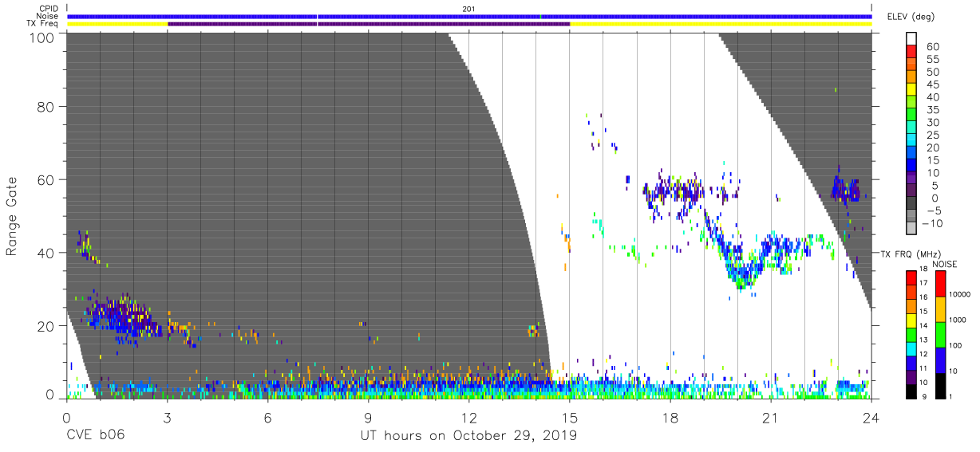Select the red 60 degree elevation swatch
The width and height of the screenshot is (980, 452).
pos(912,52)
